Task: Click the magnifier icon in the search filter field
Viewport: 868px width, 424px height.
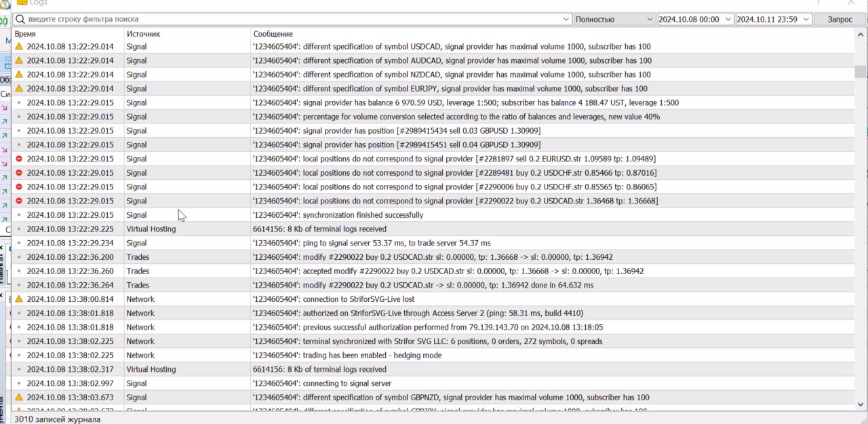Action: click(20, 20)
